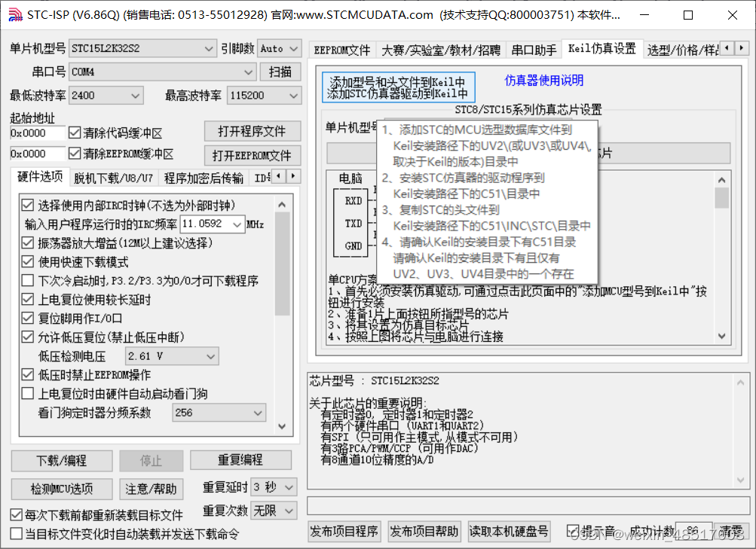The height and width of the screenshot is (549, 756).
Task: Click 重复编程 button
Action: click(x=240, y=460)
